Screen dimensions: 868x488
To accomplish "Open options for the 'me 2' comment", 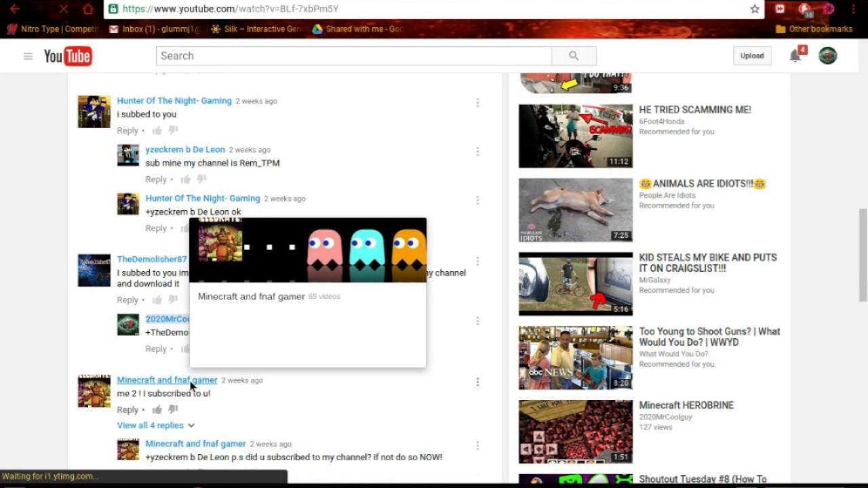I will tap(477, 382).
